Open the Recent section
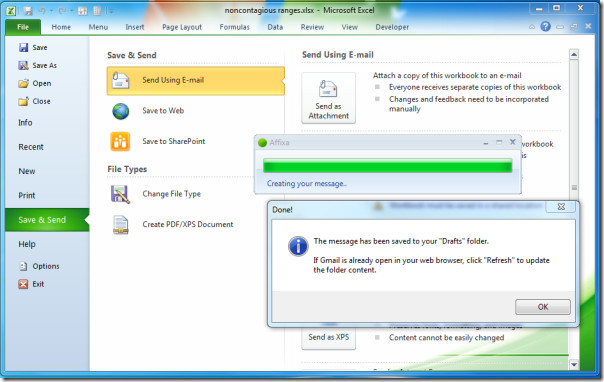Image resolution: width=604 pixels, height=382 pixels. [31, 147]
